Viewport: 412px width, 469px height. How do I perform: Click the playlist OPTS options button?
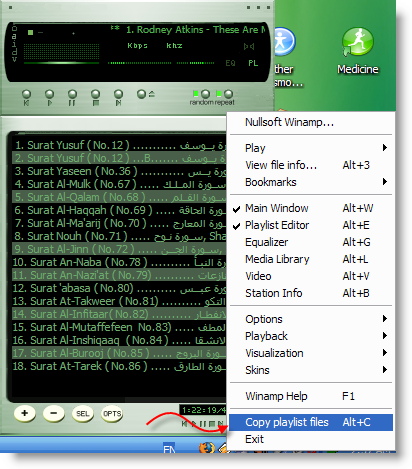coord(112,414)
